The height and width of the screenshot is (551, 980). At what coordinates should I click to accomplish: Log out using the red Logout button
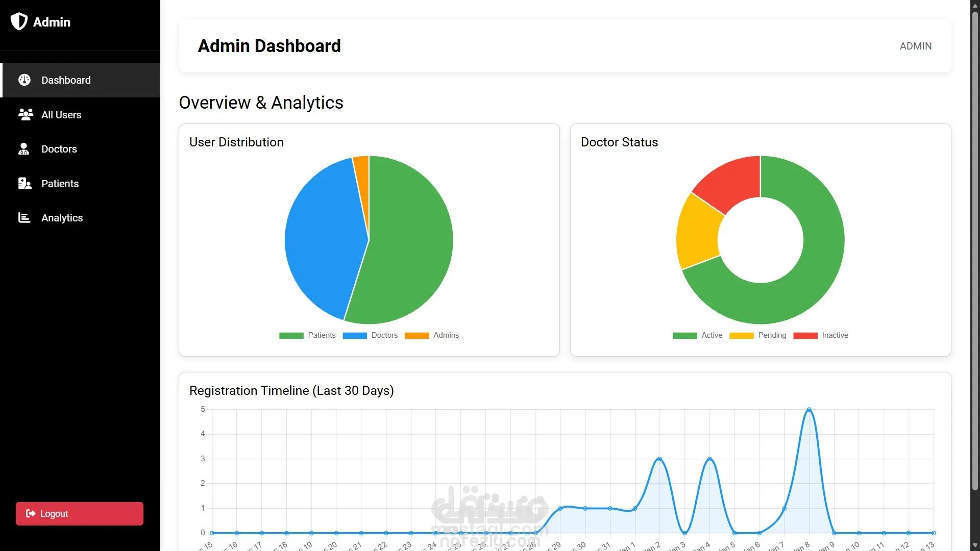click(80, 513)
